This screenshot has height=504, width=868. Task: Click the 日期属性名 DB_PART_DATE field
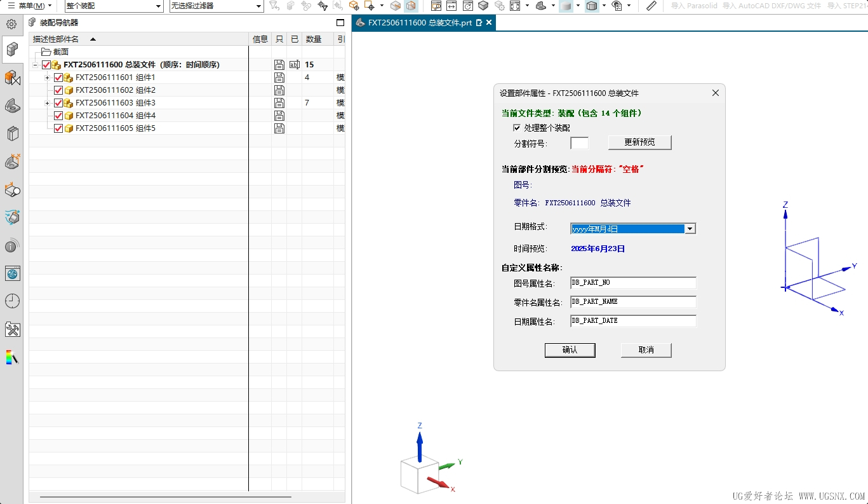[x=633, y=321]
